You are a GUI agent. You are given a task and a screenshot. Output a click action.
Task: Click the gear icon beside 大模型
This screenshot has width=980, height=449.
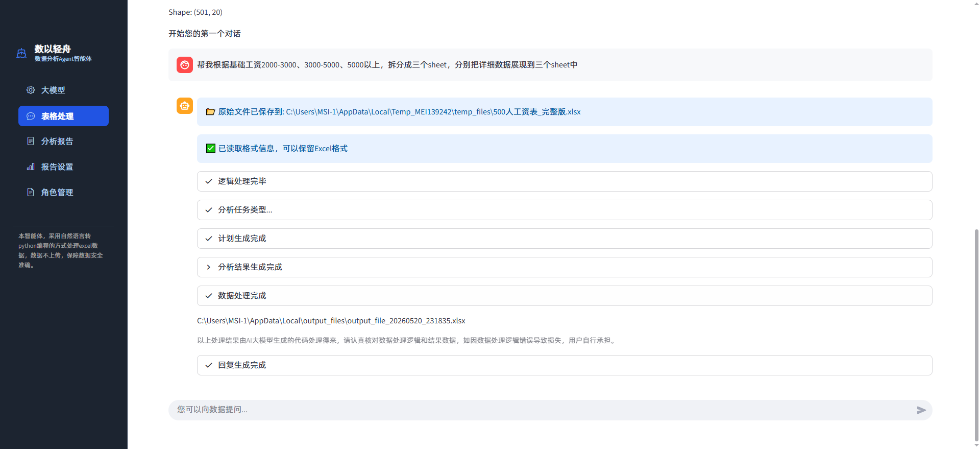click(31, 90)
